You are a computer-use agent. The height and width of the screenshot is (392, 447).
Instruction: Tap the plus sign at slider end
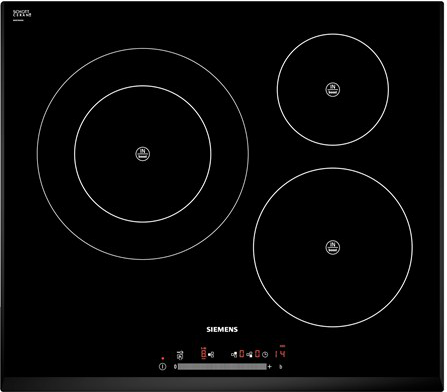pos(270,367)
